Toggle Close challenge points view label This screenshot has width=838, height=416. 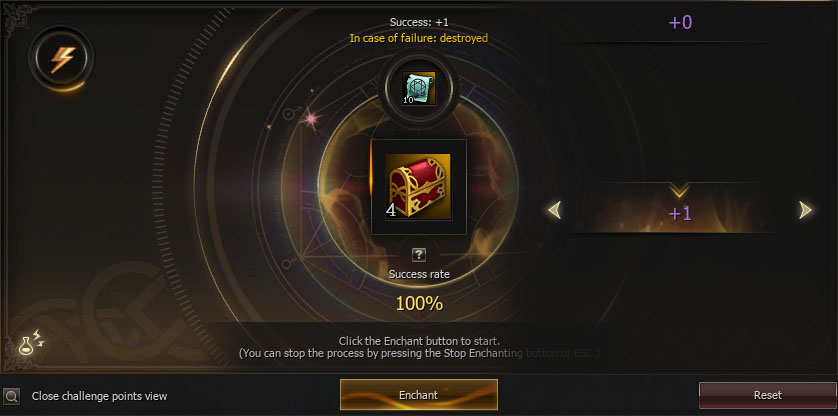pos(99,396)
